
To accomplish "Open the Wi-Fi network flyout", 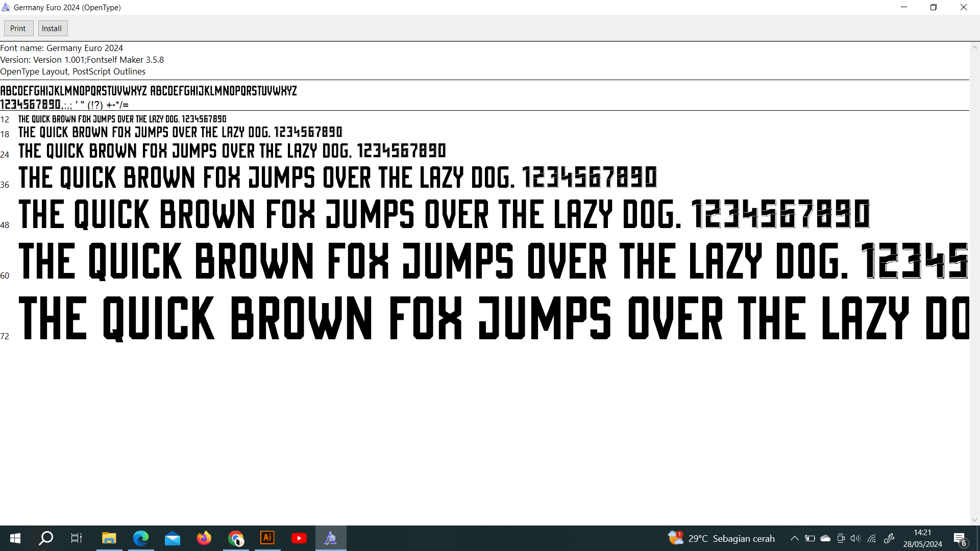I will (x=872, y=538).
